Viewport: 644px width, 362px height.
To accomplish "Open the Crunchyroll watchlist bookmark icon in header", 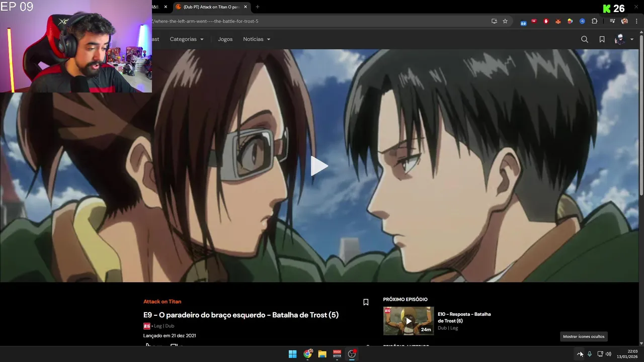I will click(602, 39).
